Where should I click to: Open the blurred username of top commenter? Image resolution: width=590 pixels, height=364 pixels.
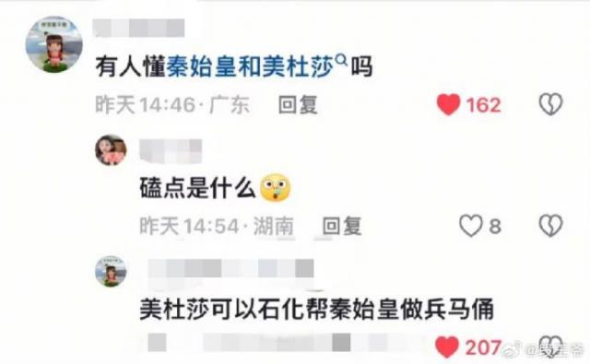click(x=139, y=28)
